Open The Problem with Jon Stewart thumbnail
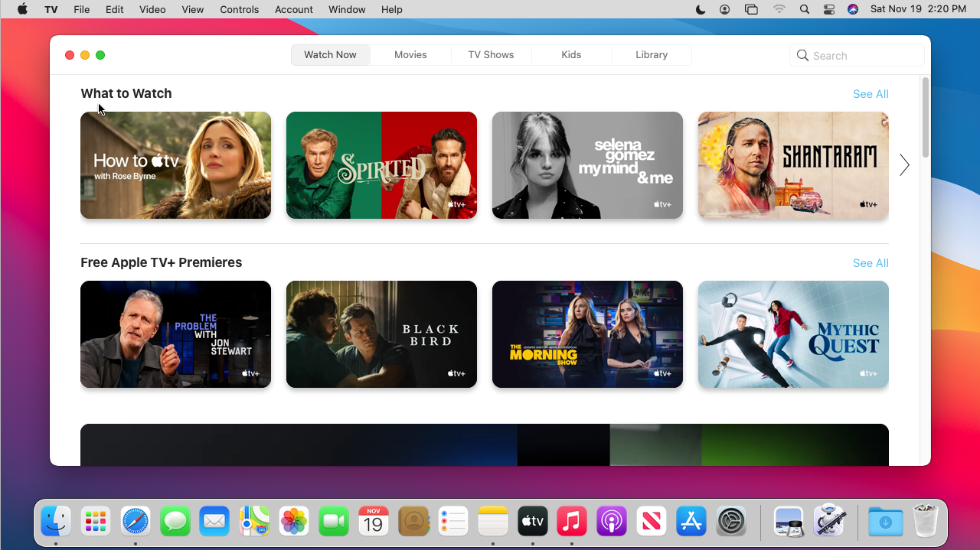 tap(175, 334)
